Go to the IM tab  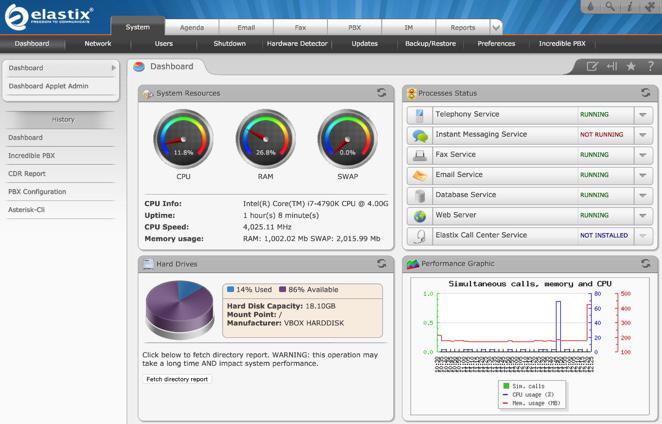[x=408, y=27]
